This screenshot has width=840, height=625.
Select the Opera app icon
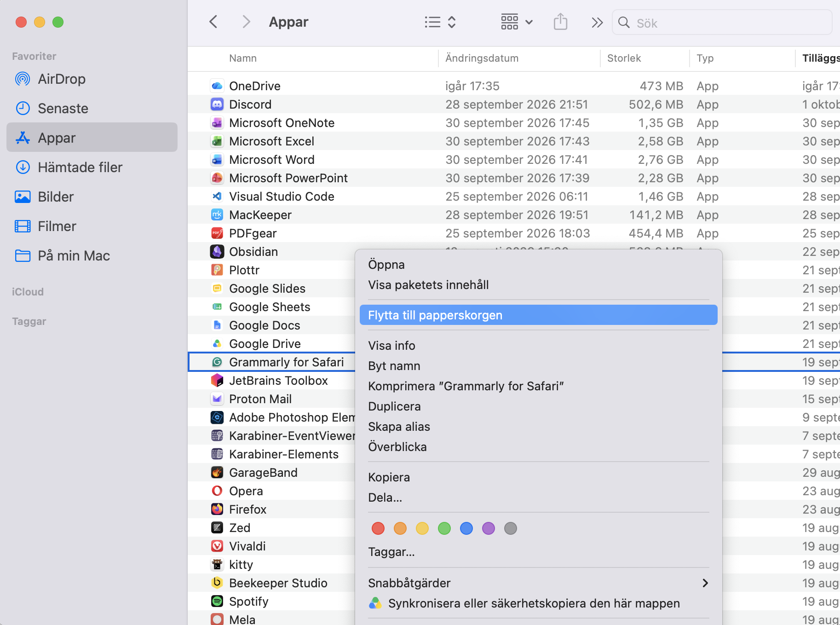[217, 491]
